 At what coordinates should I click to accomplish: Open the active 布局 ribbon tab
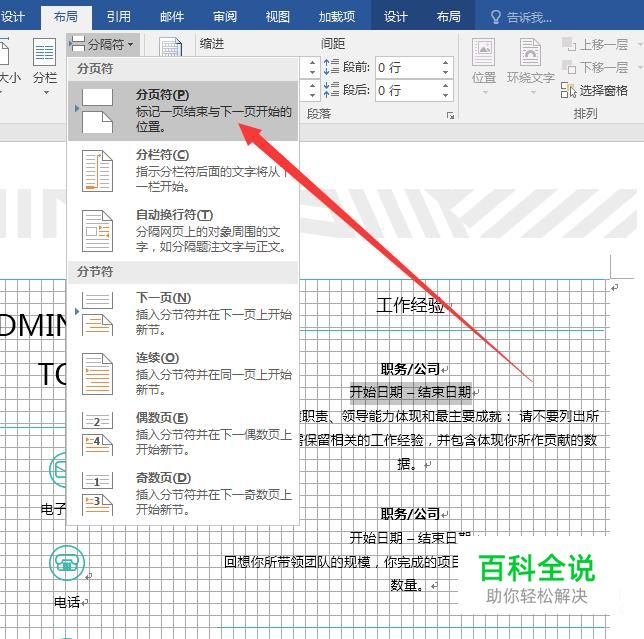pyautogui.click(x=66, y=16)
